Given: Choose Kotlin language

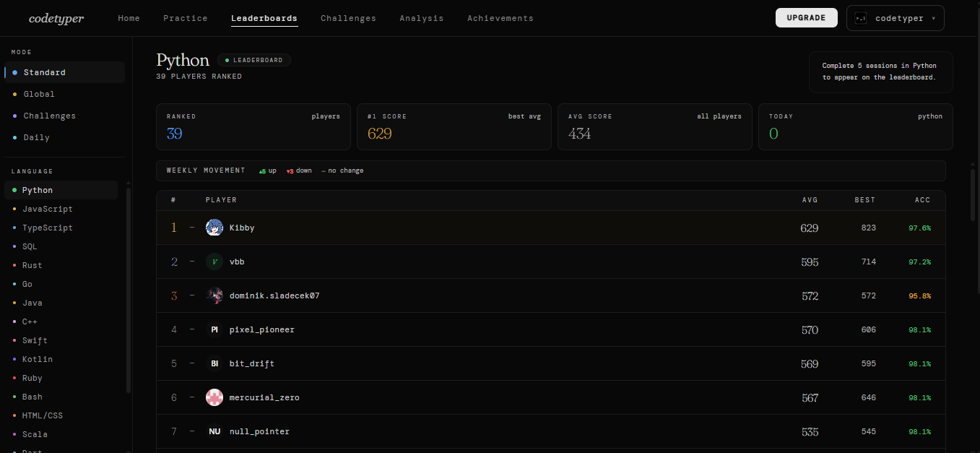Looking at the screenshot, I should click(x=61, y=359).
